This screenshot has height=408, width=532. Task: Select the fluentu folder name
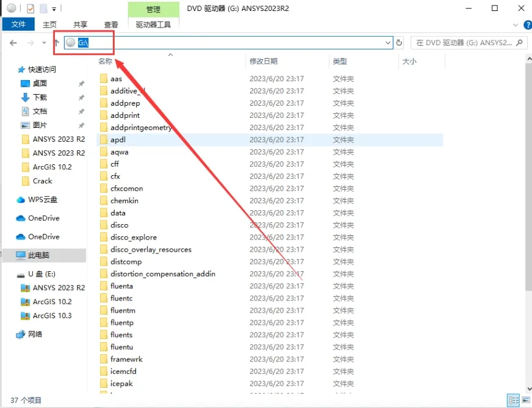(x=121, y=347)
